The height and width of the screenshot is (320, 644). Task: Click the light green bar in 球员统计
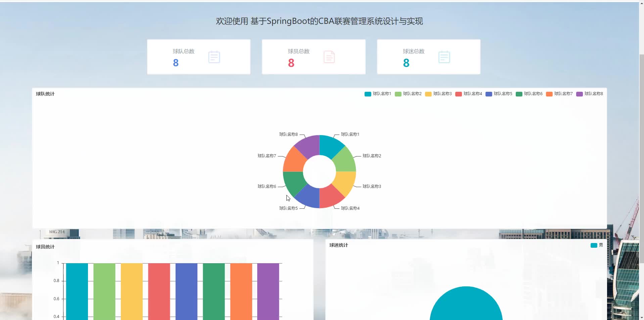point(104,291)
